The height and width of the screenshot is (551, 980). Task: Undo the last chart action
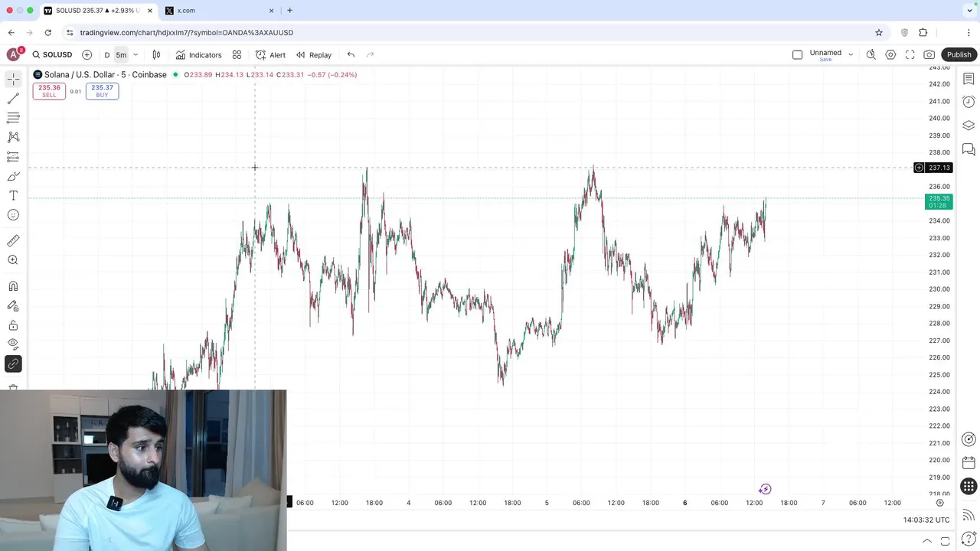351,55
